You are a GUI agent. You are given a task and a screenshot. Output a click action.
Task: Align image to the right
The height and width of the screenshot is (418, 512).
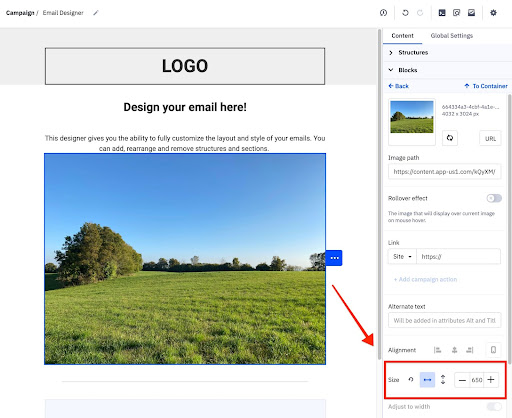click(x=470, y=350)
